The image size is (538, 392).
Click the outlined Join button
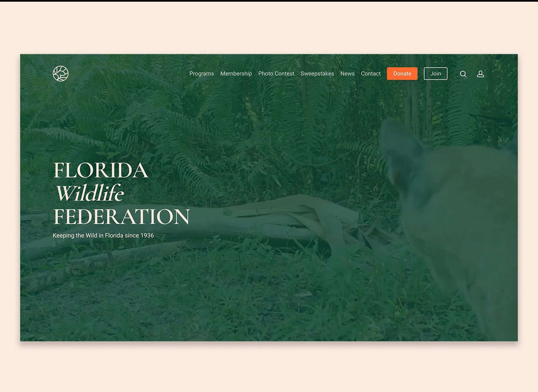(x=435, y=74)
